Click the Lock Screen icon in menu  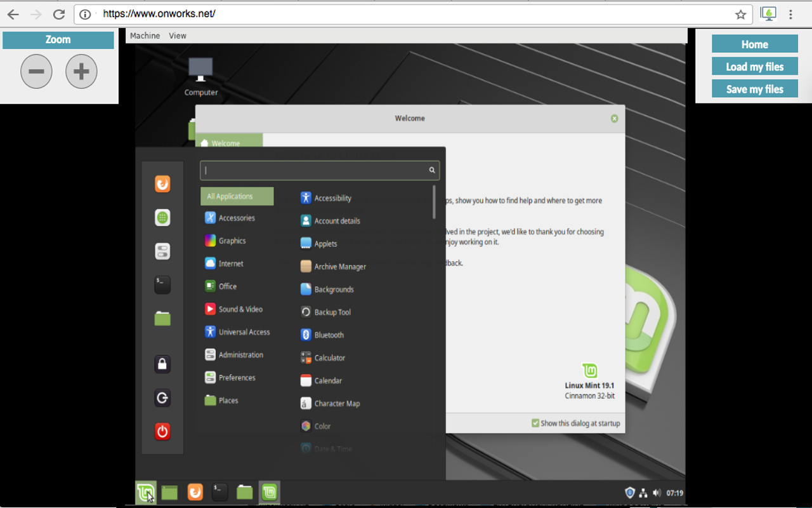coord(162,364)
